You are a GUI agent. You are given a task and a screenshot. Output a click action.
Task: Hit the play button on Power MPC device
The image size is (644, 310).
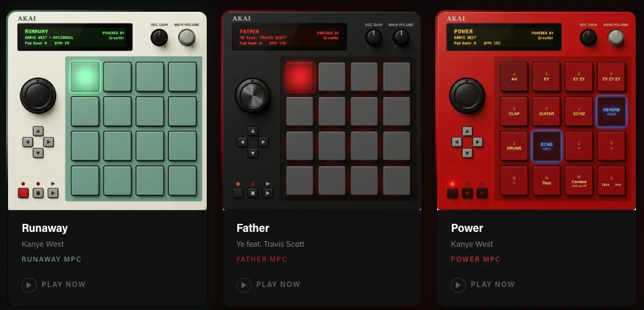(482, 193)
